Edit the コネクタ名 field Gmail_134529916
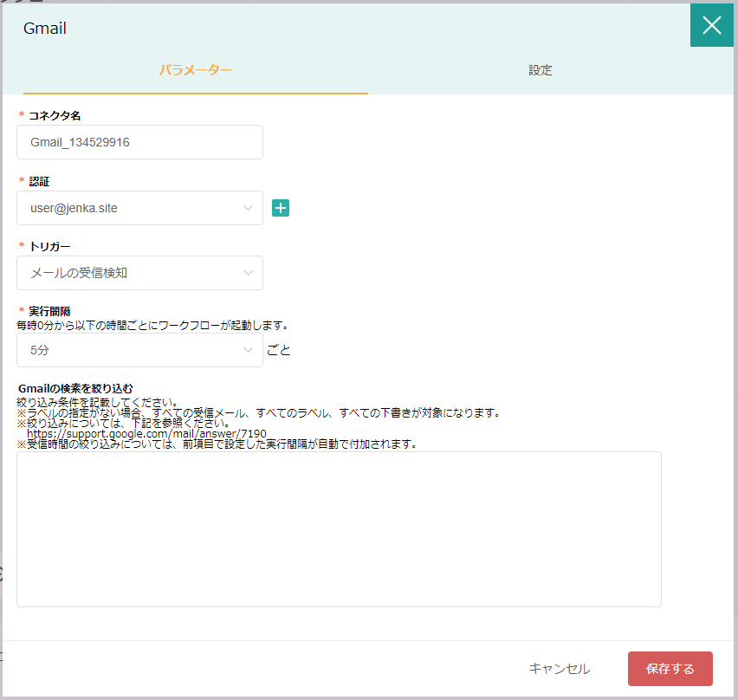This screenshot has height=700, width=738. pos(139,142)
